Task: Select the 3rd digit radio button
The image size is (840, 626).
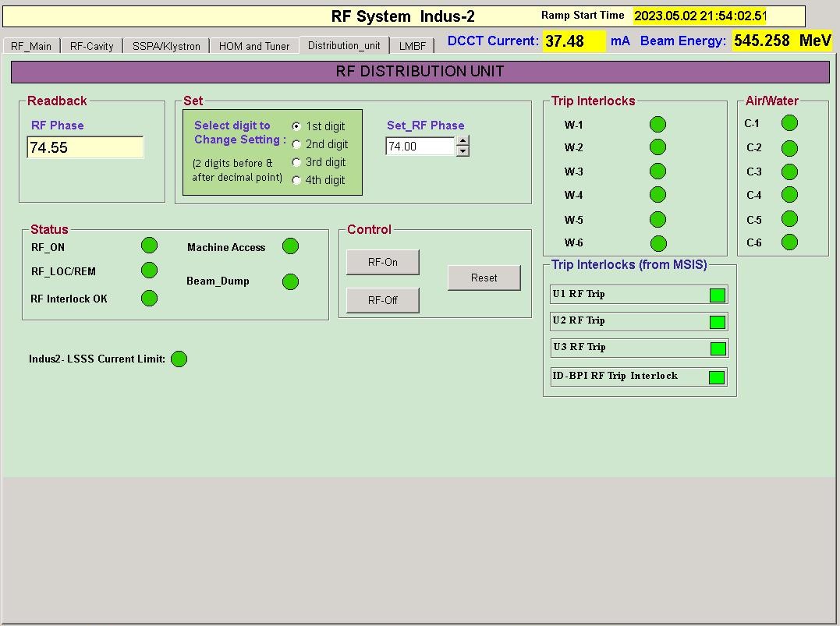Action: click(296, 161)
